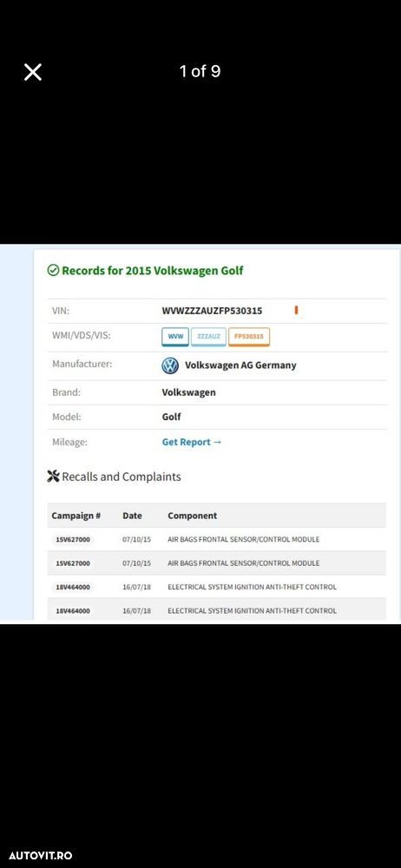The width and height of the screenshot is (401, 868).
Task: Close the photo viewer with the X
Action: coord(33,72)
